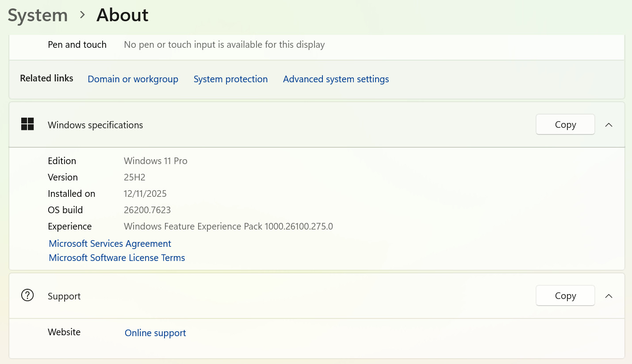
Task: Click the Edition label
Action: tap(62, 161)
